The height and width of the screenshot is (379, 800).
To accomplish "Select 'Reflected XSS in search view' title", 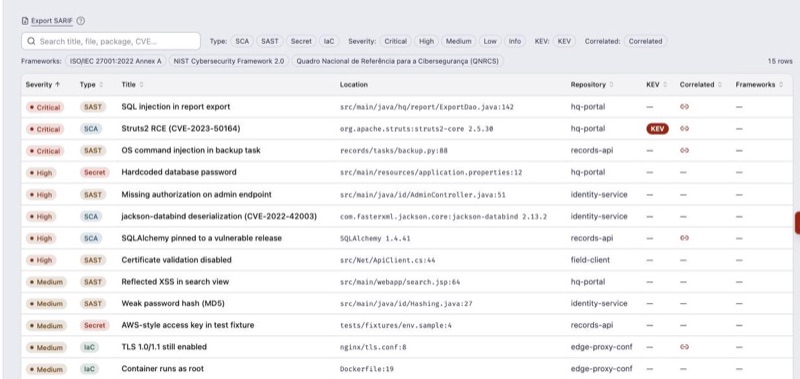I will click(x=175, y=282).
